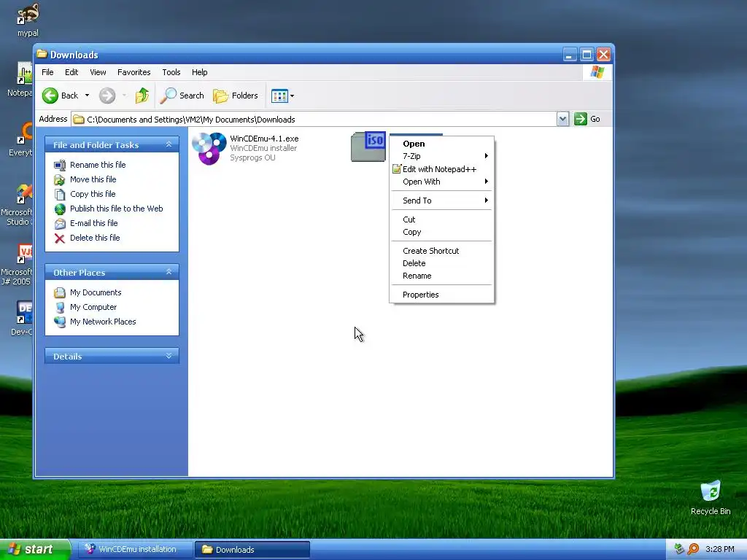This screenshot has height=560, width=747.
Task: Click the red X Delete icon
Action: [x=60, y=238]
